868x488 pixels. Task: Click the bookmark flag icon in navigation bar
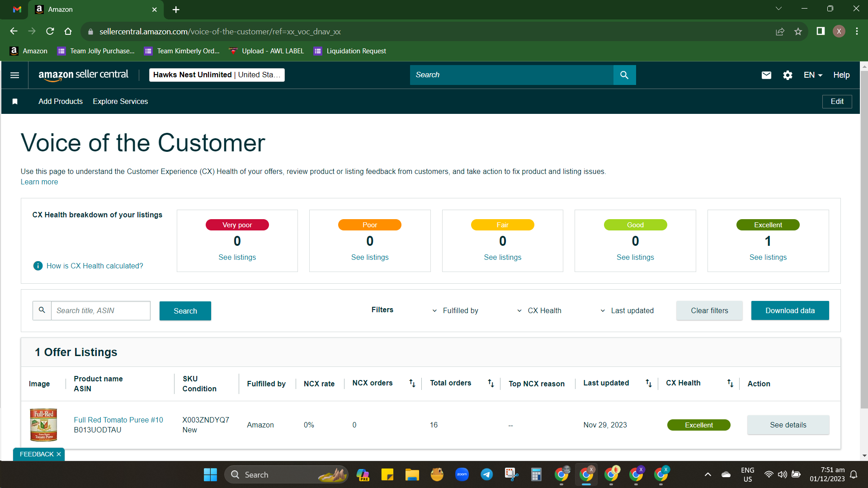click(15, 102)
